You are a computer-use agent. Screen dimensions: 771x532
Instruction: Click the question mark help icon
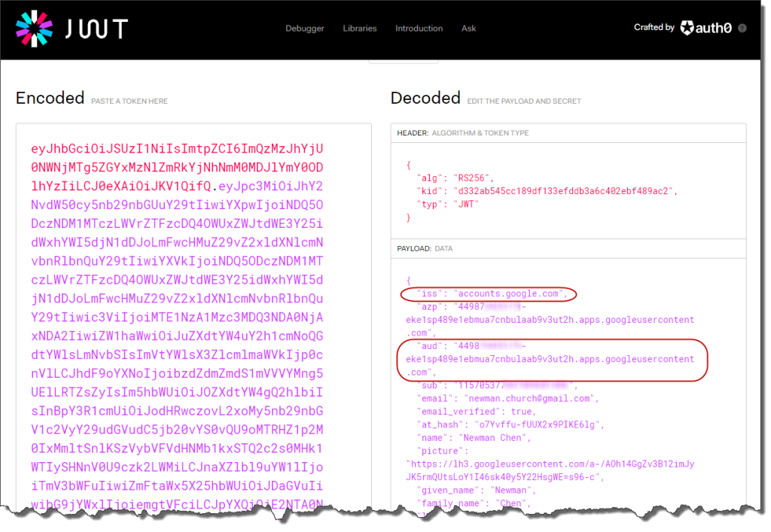click(742, 28)
